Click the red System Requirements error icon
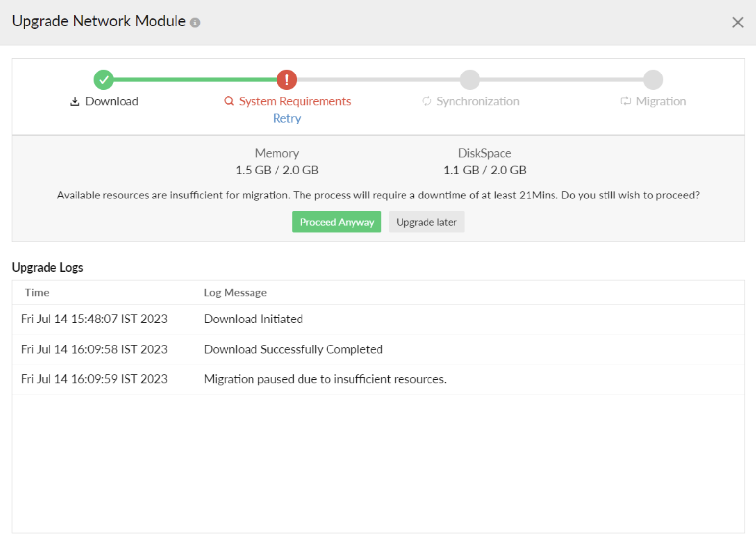The width and height of the screenshot is (756, 544). [287, 79]
